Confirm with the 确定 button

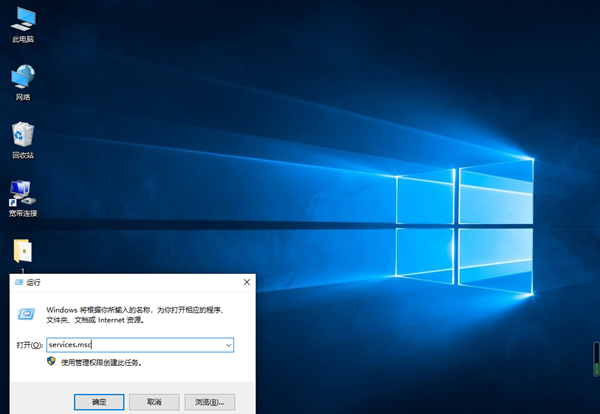point(99,402)
